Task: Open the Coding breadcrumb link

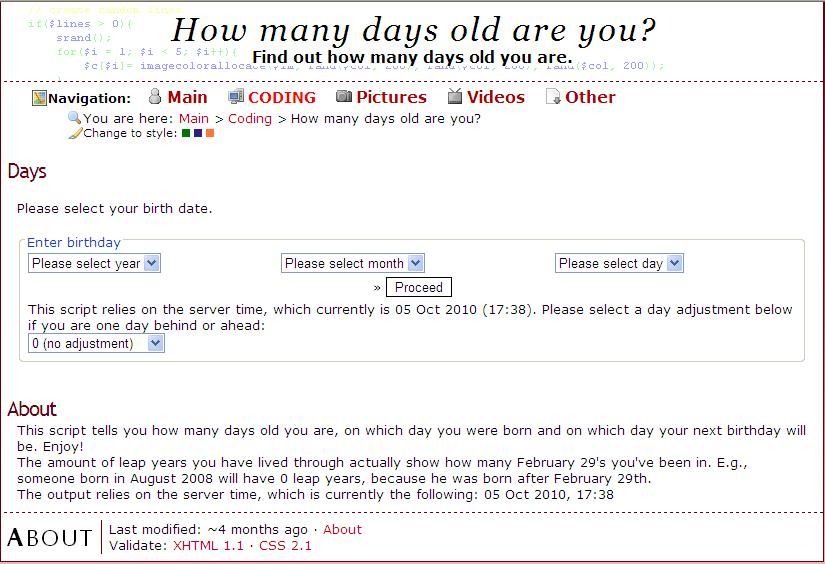Action: point(250,118)
